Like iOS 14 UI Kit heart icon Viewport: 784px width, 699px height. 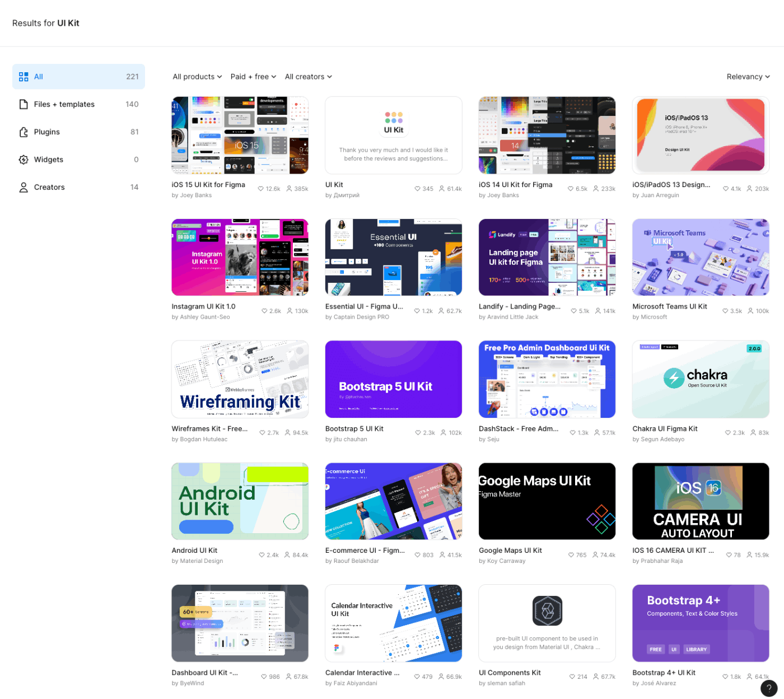click(571, 189)
